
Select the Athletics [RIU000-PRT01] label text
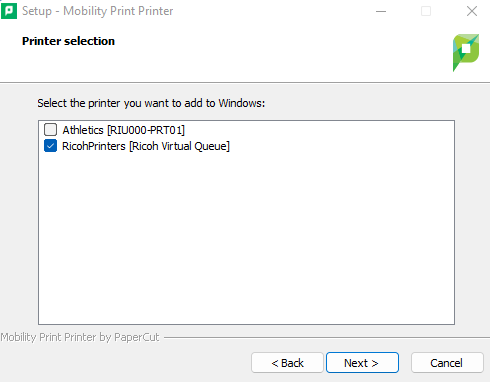point(124,130)
